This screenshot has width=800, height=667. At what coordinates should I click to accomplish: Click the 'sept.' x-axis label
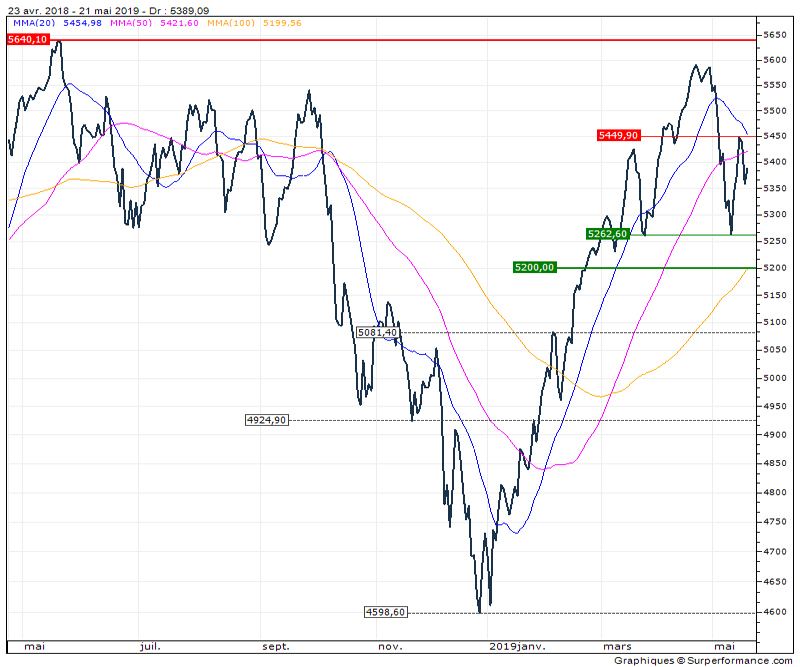click(276, 647)
